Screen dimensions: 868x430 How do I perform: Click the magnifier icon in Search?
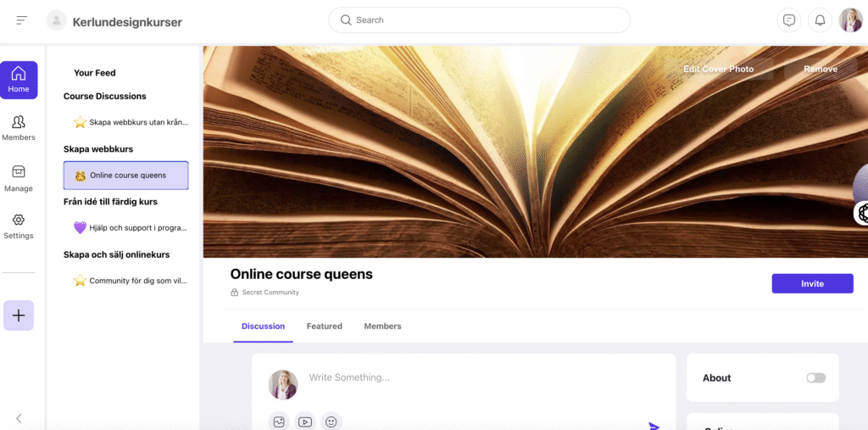coord(346,20)
